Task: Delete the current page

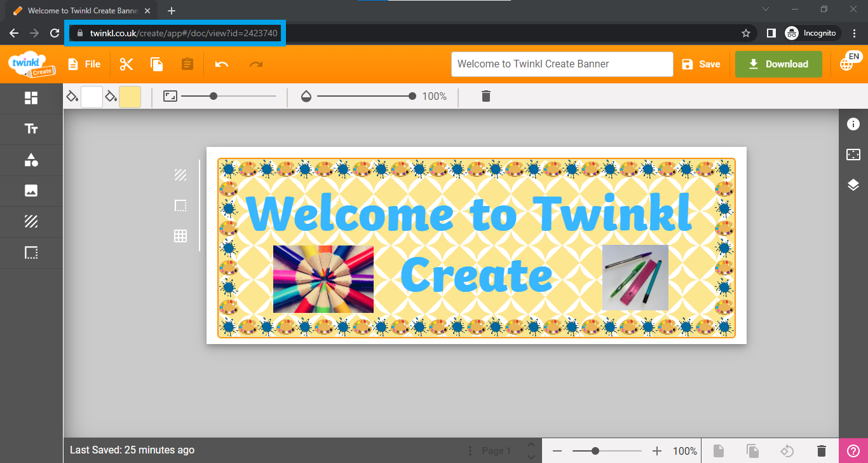Action: click(x=822, y=451)
